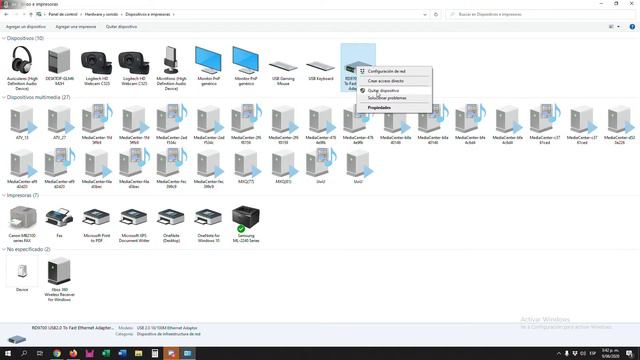This screenshot has height=360, width=640.
Task: Click Quitar dispositivo in toolbar
Action: pos(121,27)
